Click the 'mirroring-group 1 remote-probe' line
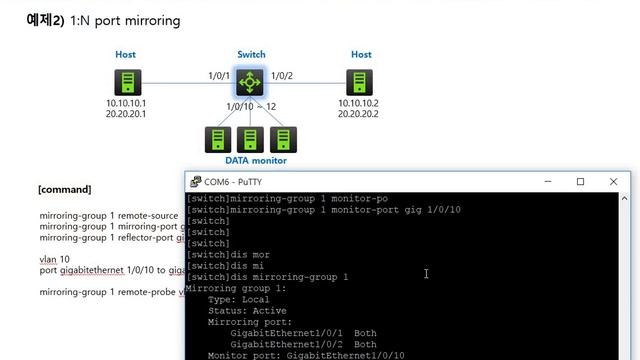Image resolution: width=640 pixels, height=360 pixels. 112,292
